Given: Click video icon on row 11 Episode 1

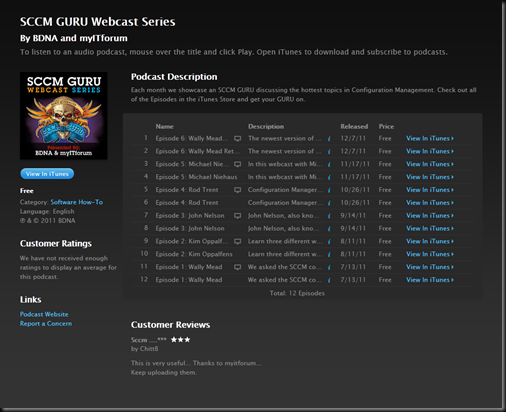Looking at the screenshot, I should tap(237, 267).
